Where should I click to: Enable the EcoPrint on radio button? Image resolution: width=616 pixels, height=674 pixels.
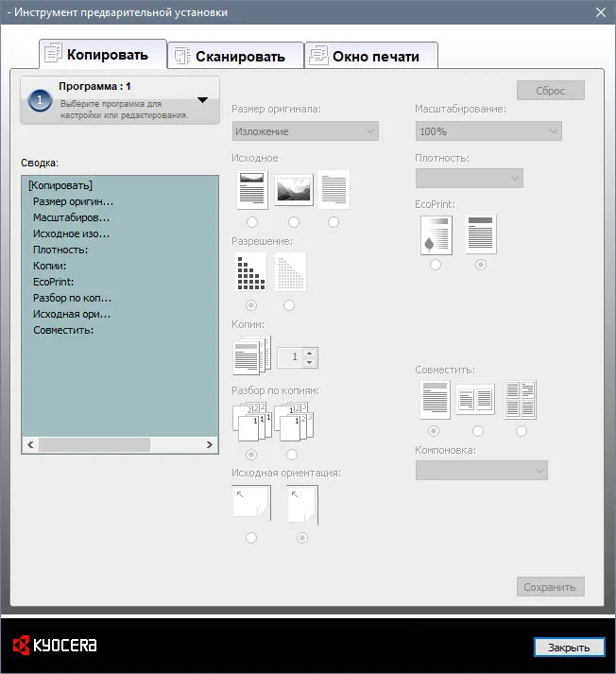click(436, 265)
